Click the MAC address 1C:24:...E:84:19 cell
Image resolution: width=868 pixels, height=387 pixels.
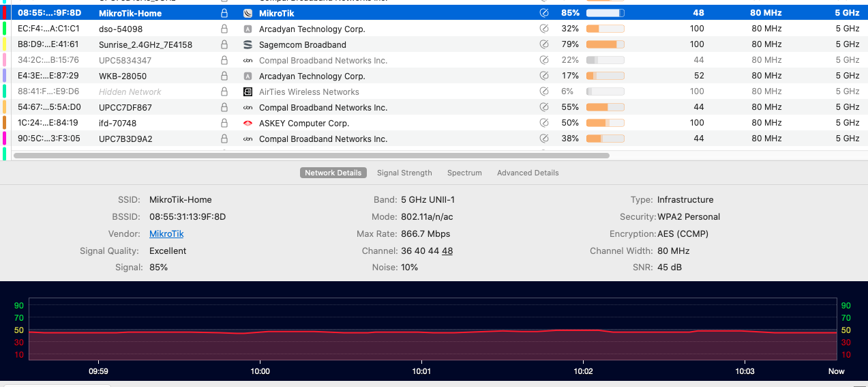pos(48,123)
